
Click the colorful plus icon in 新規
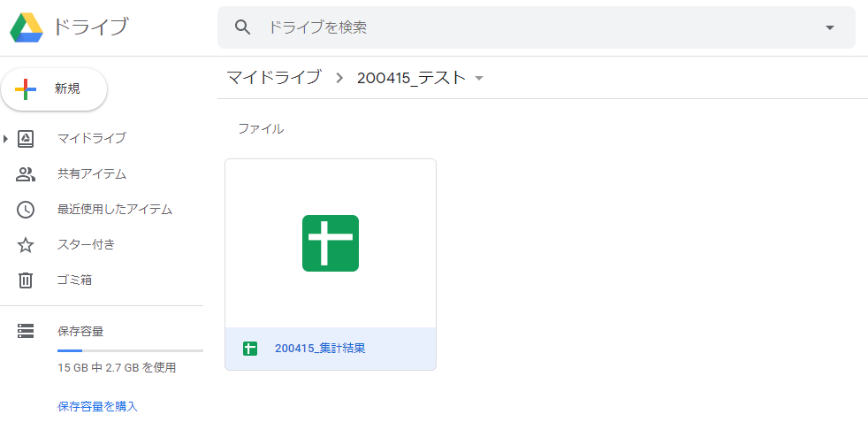(x=26, y=89)
